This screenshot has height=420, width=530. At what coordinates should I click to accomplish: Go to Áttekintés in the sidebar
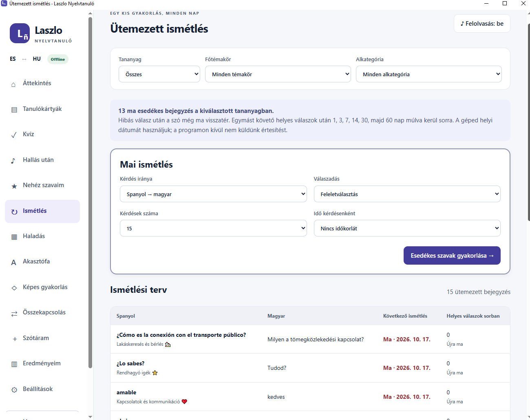[42, 84]
